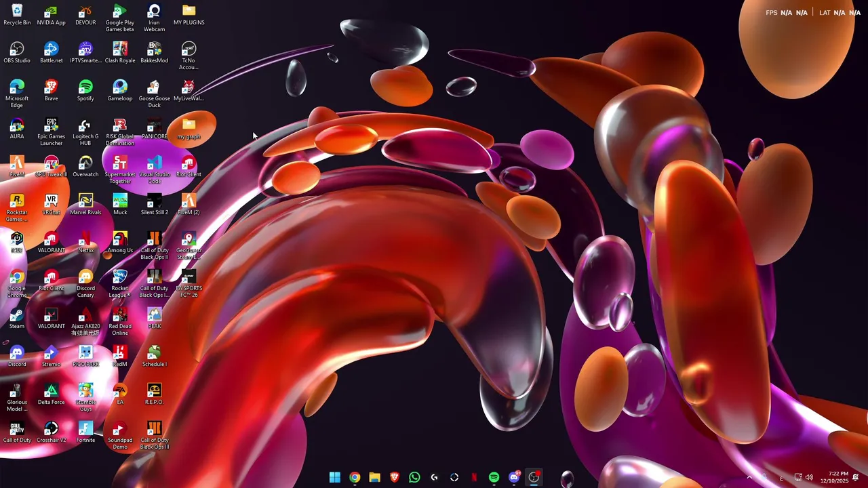Screen dimensions: 868x488
Task: Select the 'my graph' folder
Action: (189, 129)
